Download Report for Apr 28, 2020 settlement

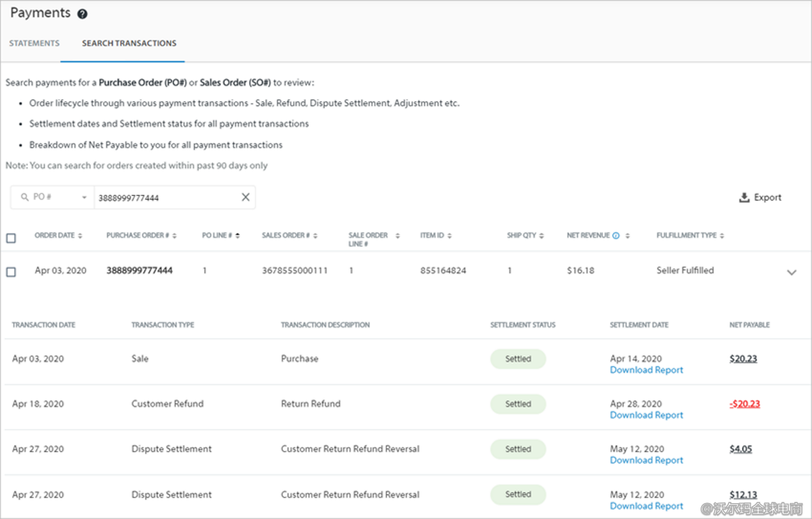click(x=646, y=416)
